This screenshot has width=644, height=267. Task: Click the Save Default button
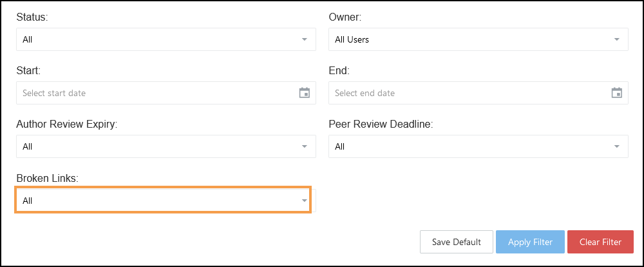[x=457, y=242]
